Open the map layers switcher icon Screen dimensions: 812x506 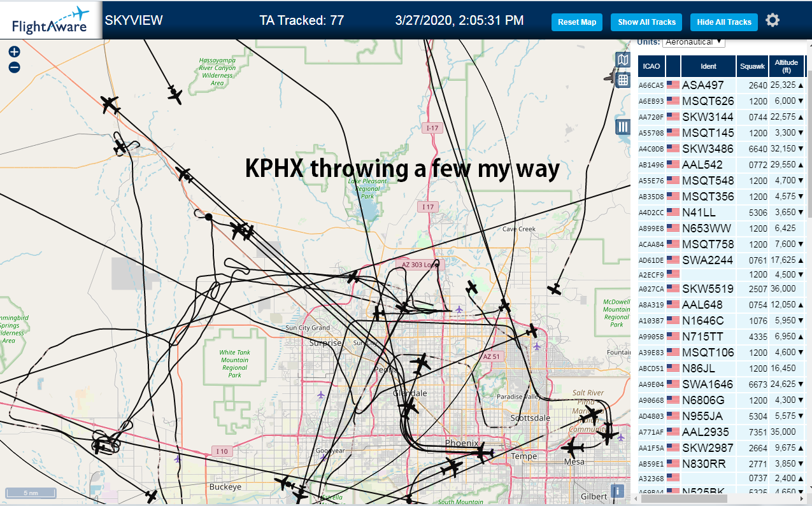(x=623, y=60)
